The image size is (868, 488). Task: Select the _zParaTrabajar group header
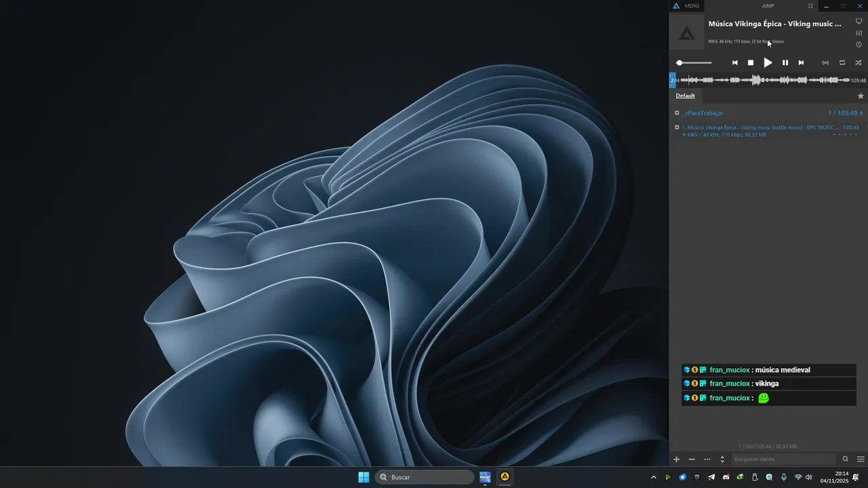768,113
